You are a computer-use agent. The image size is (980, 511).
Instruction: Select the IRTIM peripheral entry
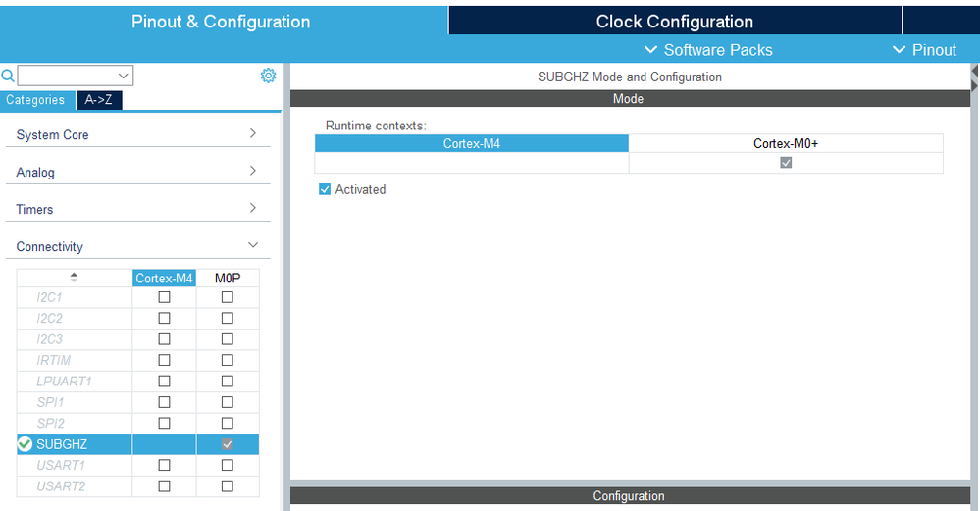53,360
